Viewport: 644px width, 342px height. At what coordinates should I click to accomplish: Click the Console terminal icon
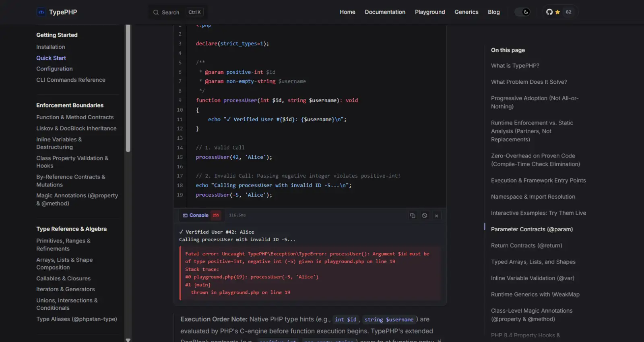pyautogui.click(x=185, y=216)
